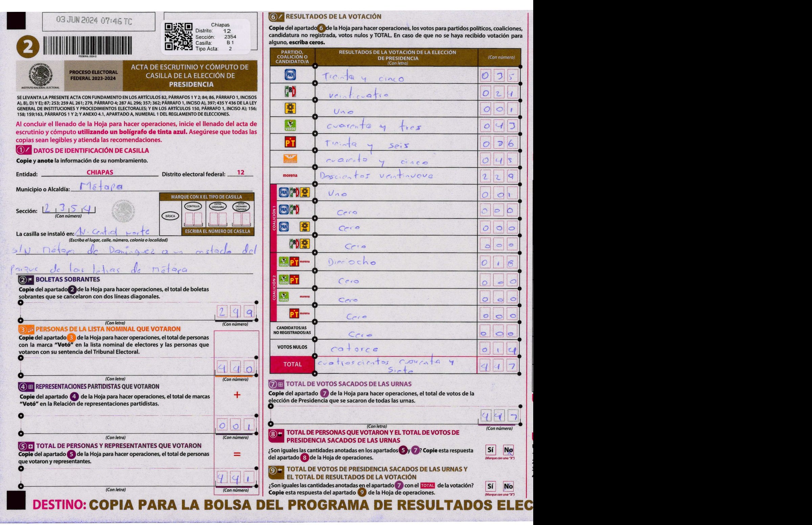Click the large brown circled number 2

tap(28, 47)
